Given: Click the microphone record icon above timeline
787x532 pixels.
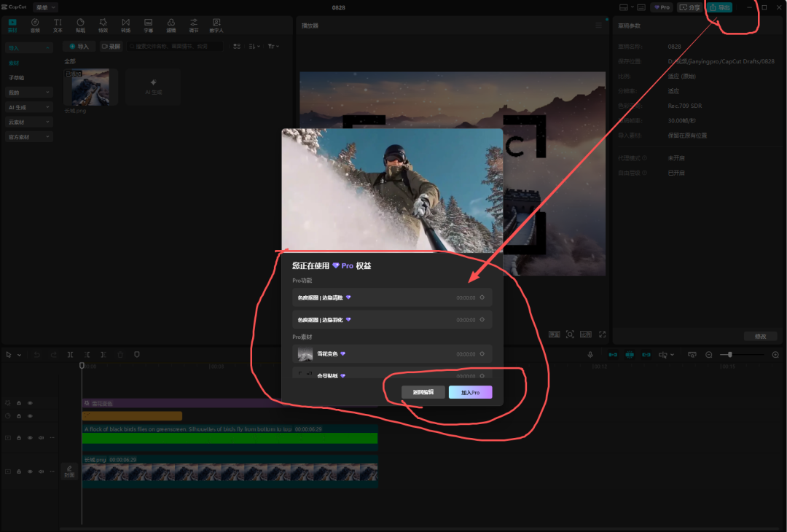Looking at the screenshot, I should 591,354.
